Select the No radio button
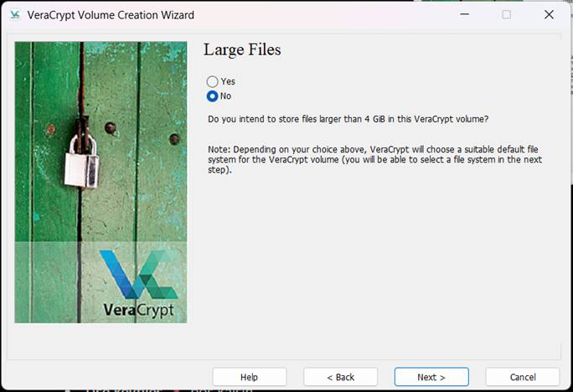This screenshot has height=392, width=573. point(212,96)
